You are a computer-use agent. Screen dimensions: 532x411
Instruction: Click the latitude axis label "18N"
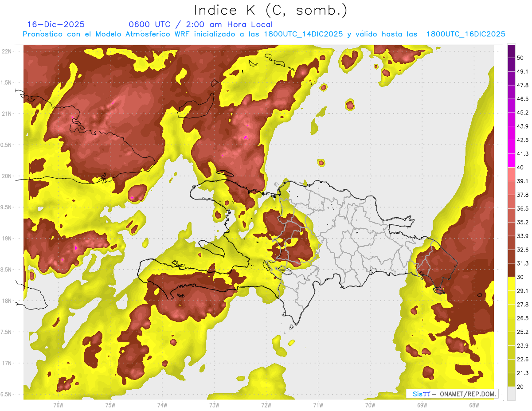(x=7, y=301)
